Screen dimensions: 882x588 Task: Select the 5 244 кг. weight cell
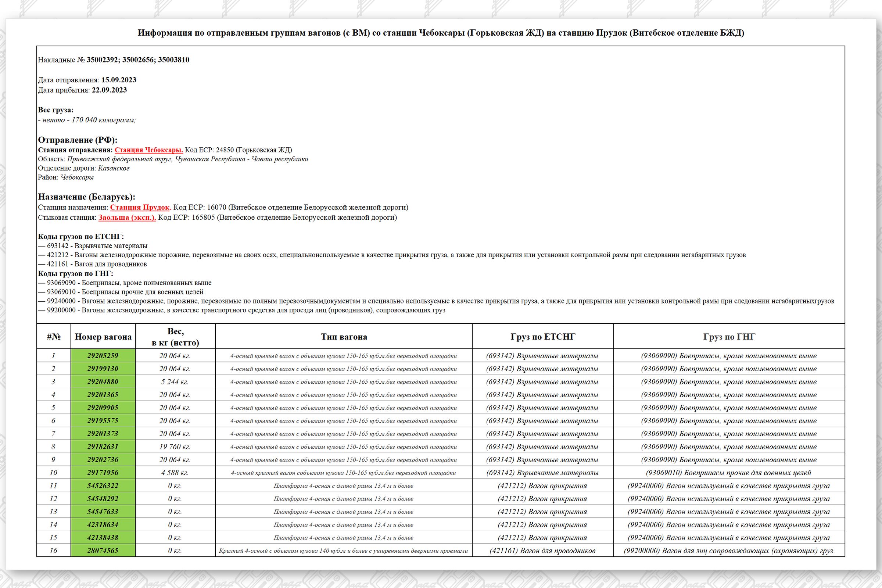(x=175, y=382)
